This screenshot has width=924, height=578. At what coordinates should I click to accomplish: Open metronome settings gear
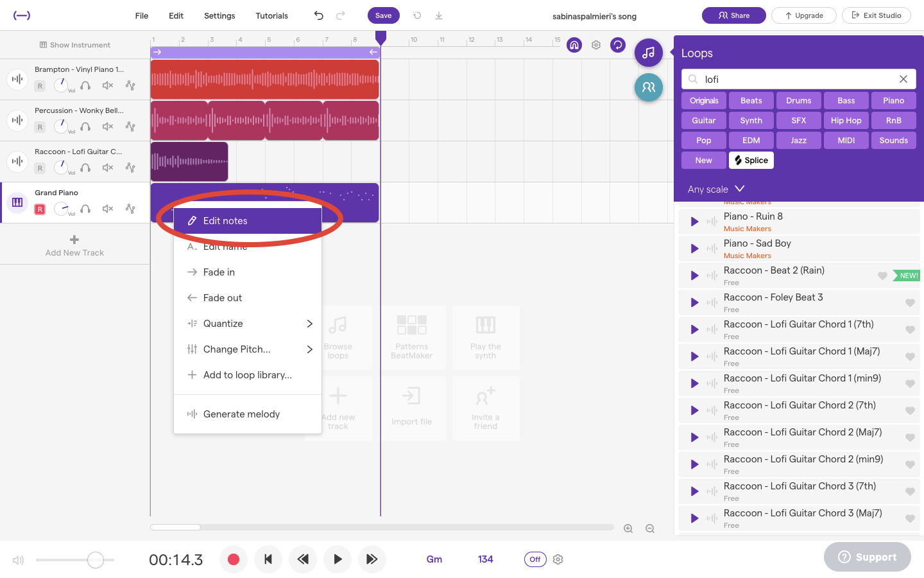558,559
